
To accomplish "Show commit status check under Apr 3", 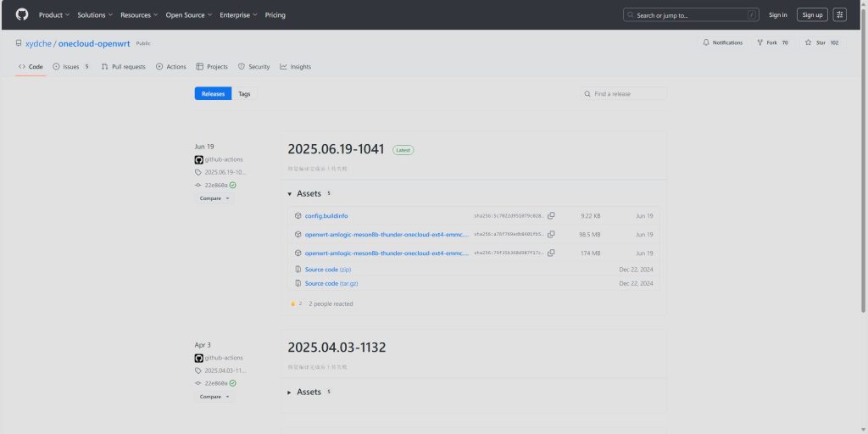I will click(x=232, y=383).
